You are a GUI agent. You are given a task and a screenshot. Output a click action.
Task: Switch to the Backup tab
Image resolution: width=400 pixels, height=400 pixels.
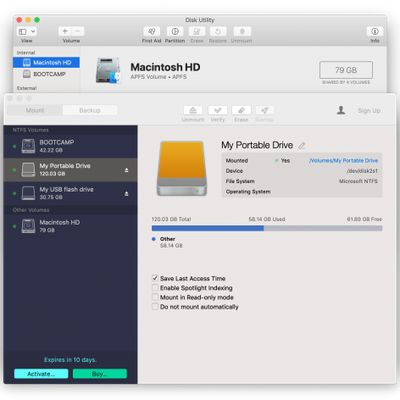tap(90, 110)
